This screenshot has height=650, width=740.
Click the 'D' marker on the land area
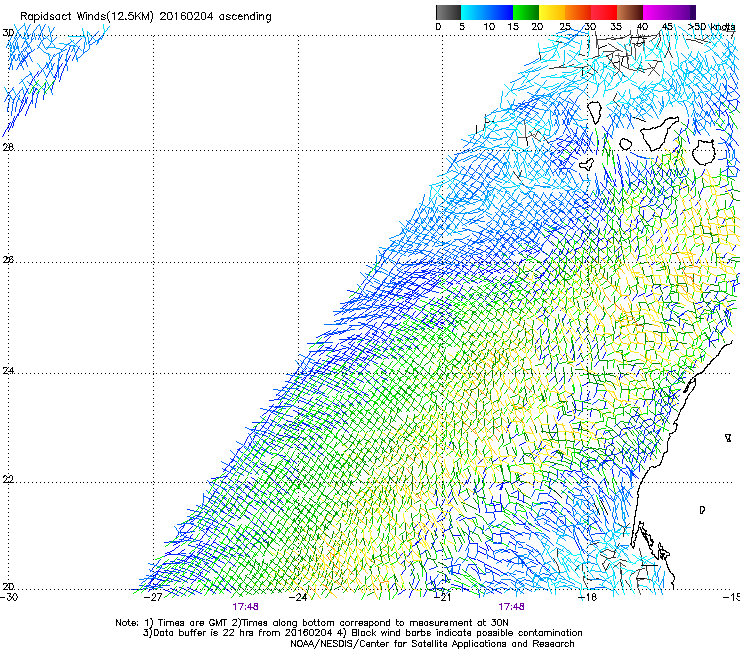[702, 510]
